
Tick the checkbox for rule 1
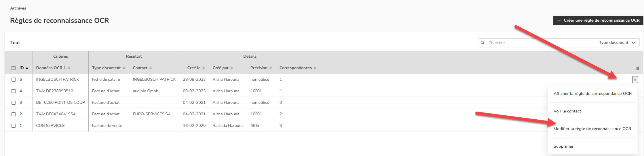tap(14, 126)
